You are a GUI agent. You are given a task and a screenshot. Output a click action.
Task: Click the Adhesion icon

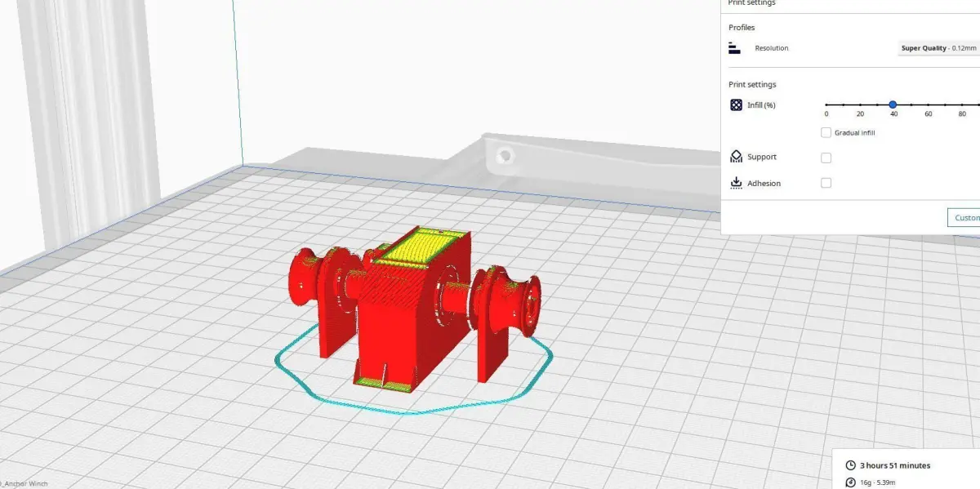[x=736, y=183]
